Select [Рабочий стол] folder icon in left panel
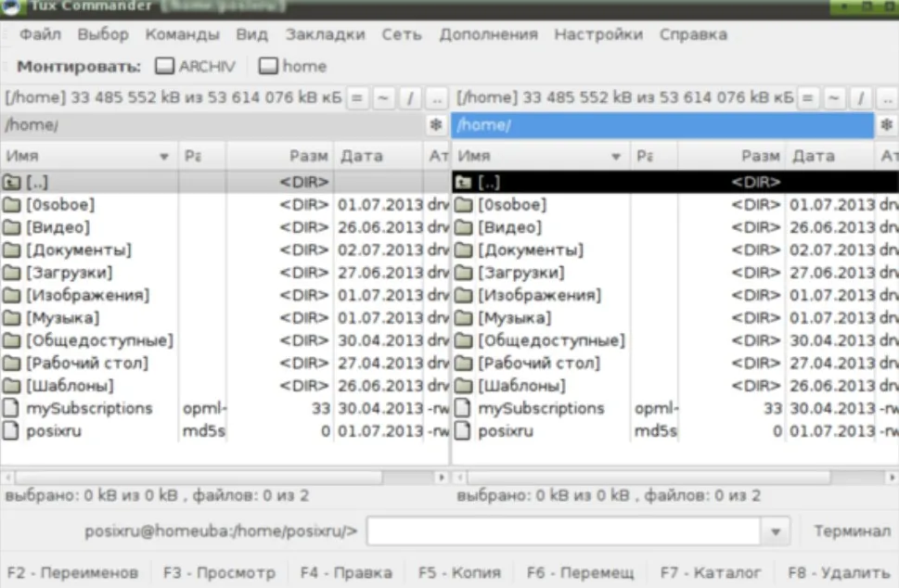 11,364
